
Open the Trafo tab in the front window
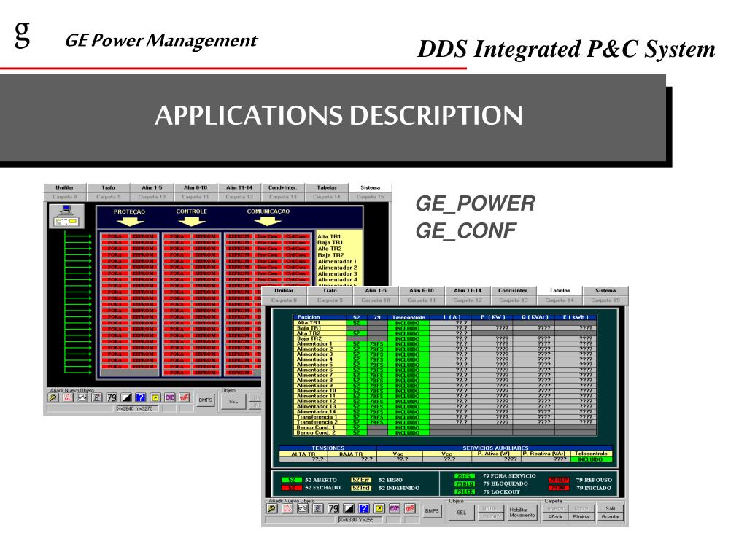tap(330, 290)
